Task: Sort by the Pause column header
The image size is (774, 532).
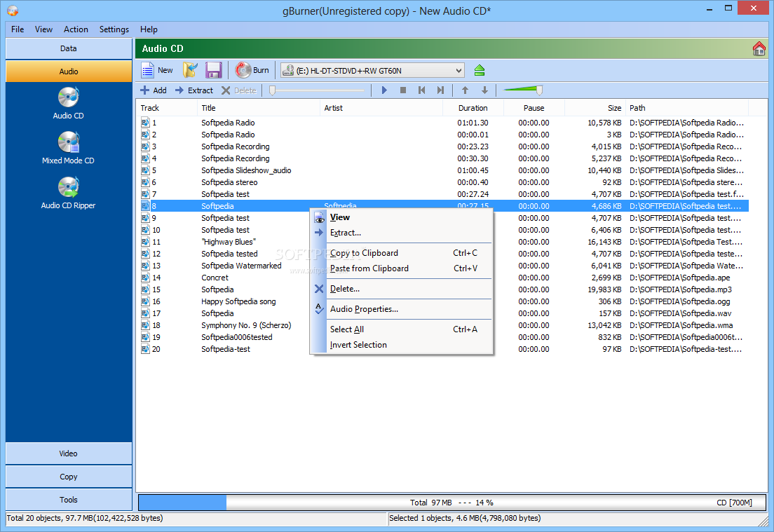Action: coord(534,108)
